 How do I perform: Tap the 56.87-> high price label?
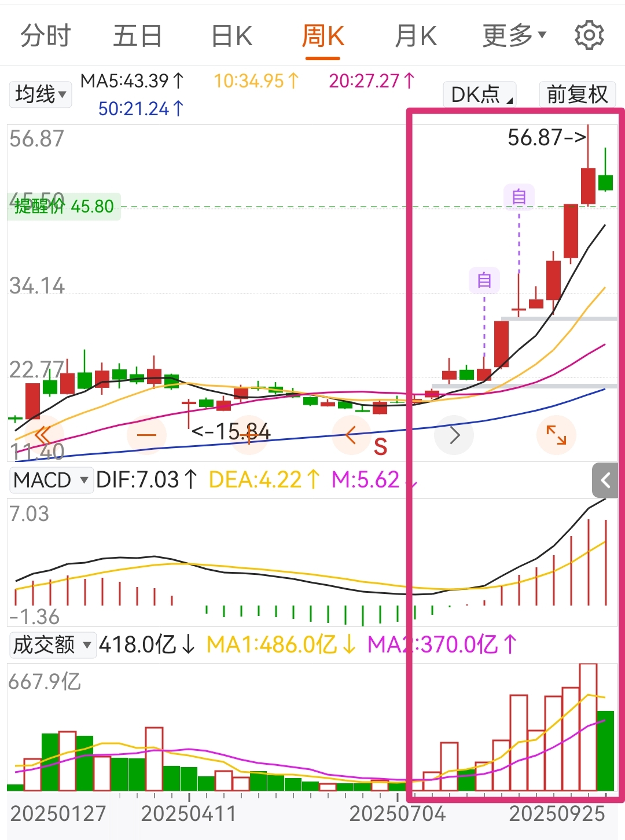[547, 137]
